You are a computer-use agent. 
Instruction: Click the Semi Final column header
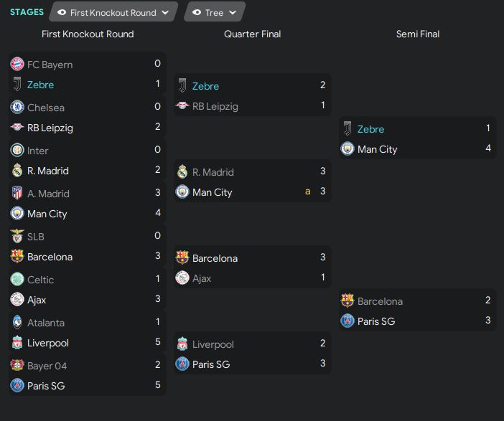coord(418,34)
